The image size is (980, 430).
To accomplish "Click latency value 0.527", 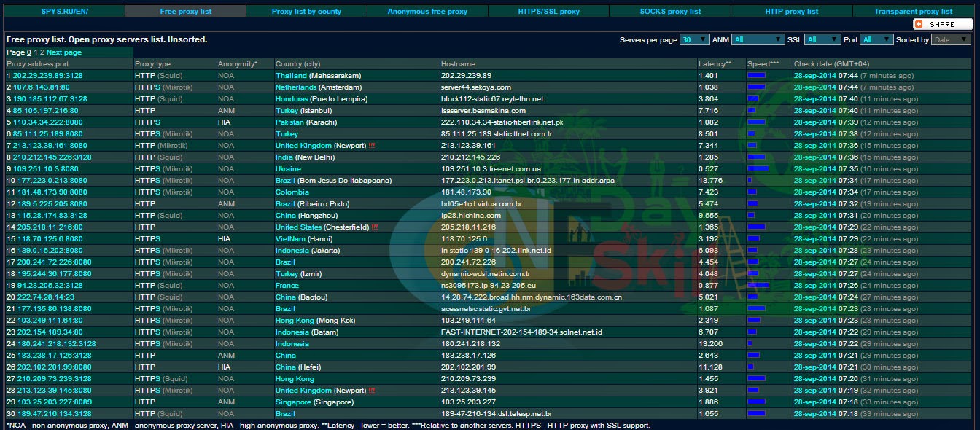I will tap(708, 169).
